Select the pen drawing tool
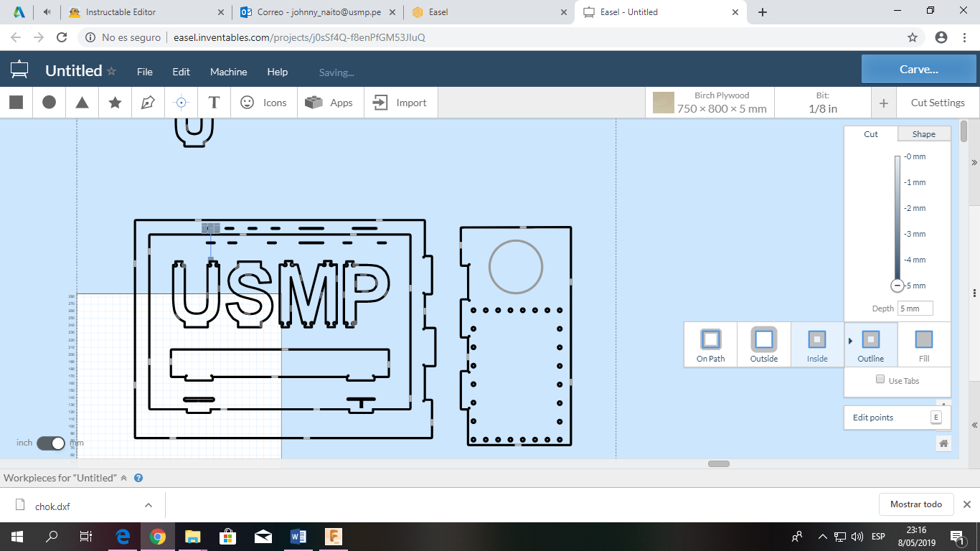Viewport: 980px width, 551px height. 148,103
